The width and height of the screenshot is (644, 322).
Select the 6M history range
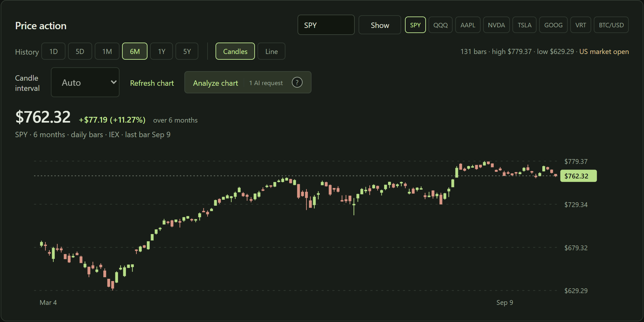(135, 51)
